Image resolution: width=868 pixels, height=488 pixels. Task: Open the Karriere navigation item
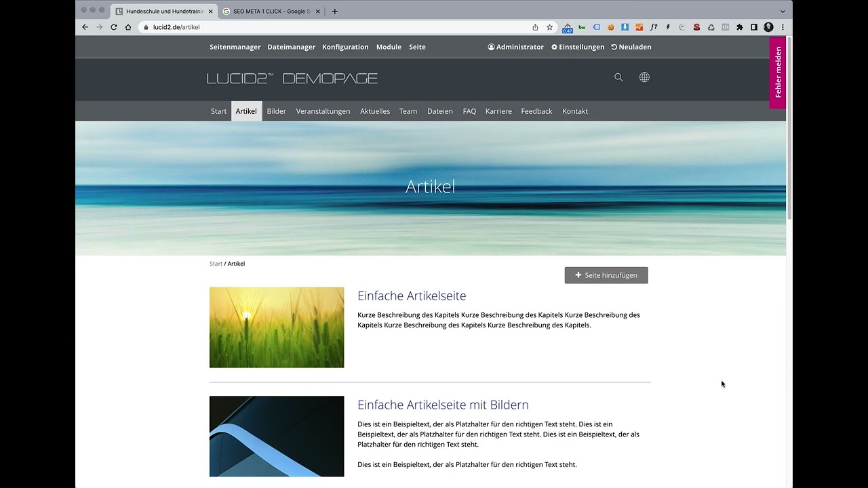click(498, 111)
